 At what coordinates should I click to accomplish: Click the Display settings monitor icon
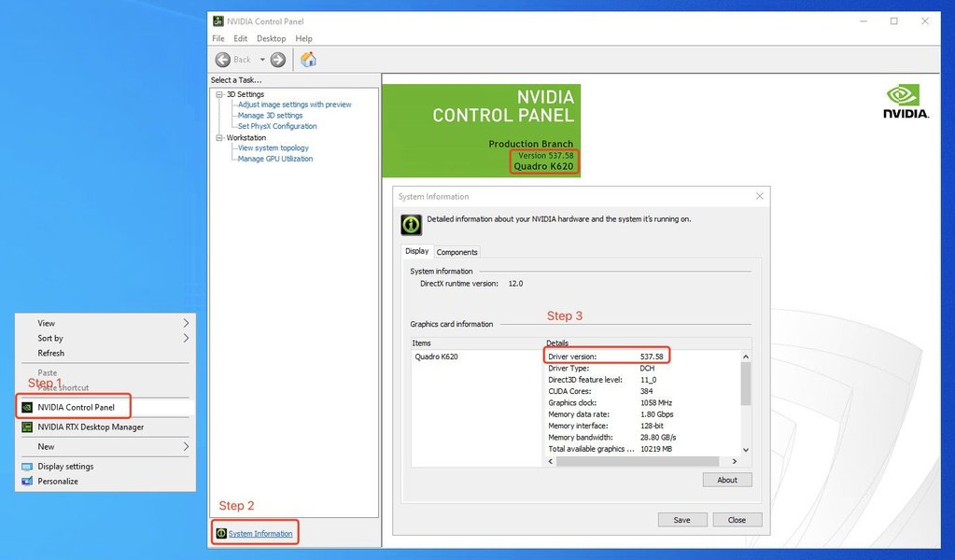(x=27, y=467)
